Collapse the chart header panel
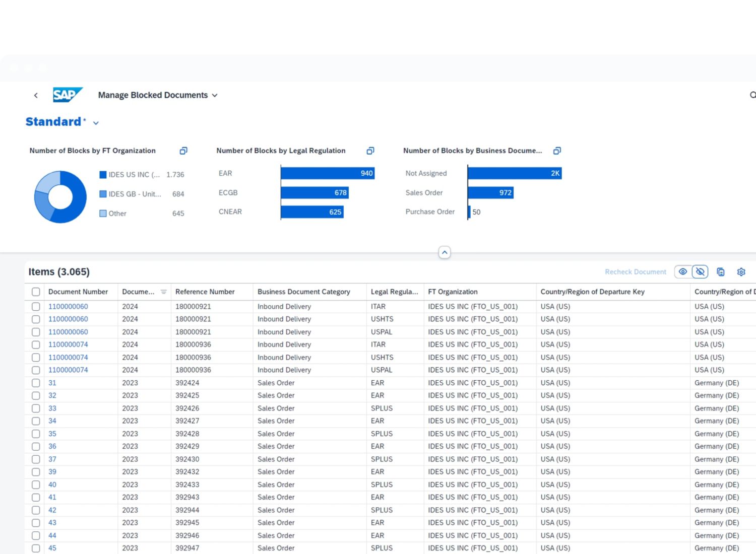The height and width of the screenshot is (554, 756). click(444, 252)
